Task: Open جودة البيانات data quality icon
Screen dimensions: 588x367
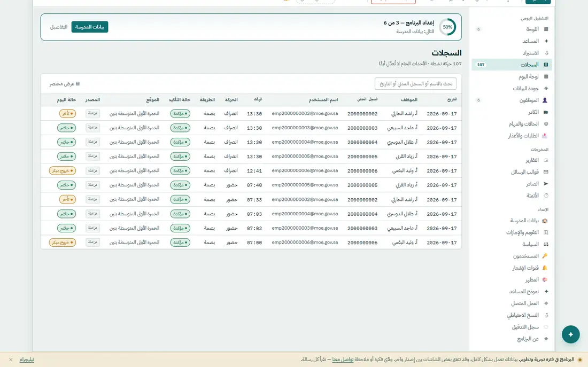Action: tap(546, 89)
